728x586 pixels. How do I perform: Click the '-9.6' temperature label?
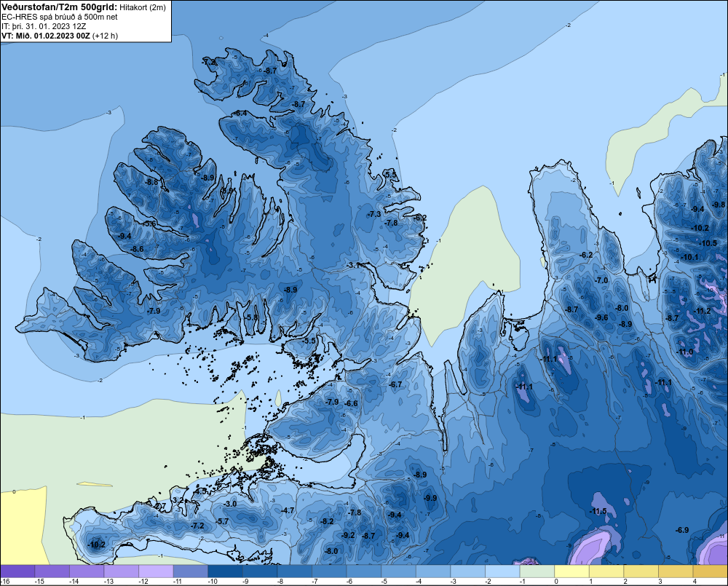pyautogui.click(x=601, y=317)
